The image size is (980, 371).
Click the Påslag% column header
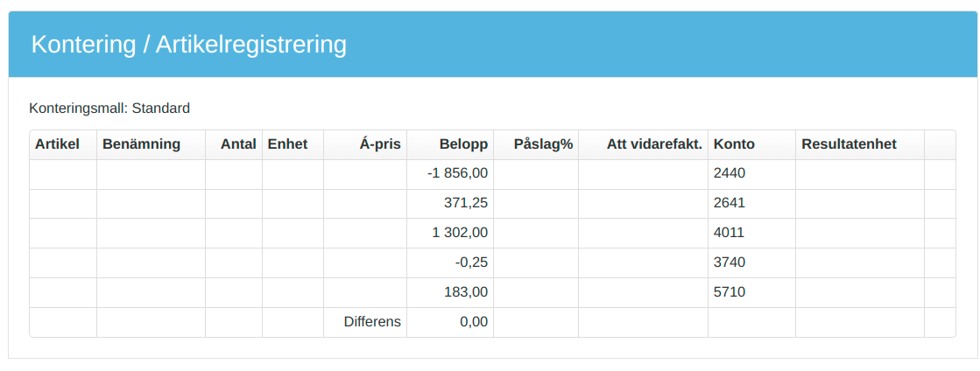[543, 144]
